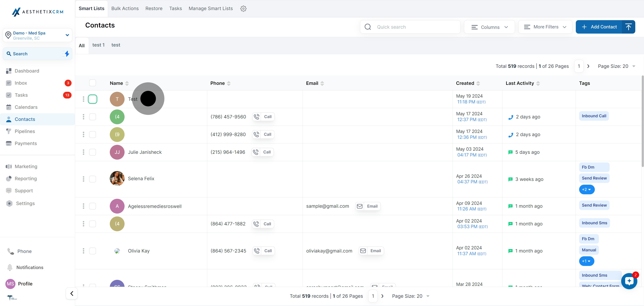Open the smart list settings gear icon
644x306 pixels.
coord(243,9)
